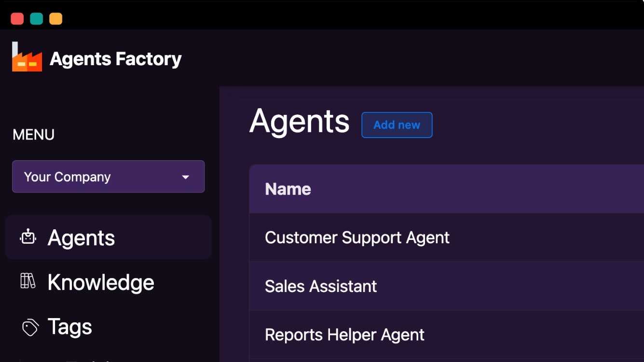Click the tag icon beside Tags
The height and width of the screenshot is (362, 644).
(30, 327)
